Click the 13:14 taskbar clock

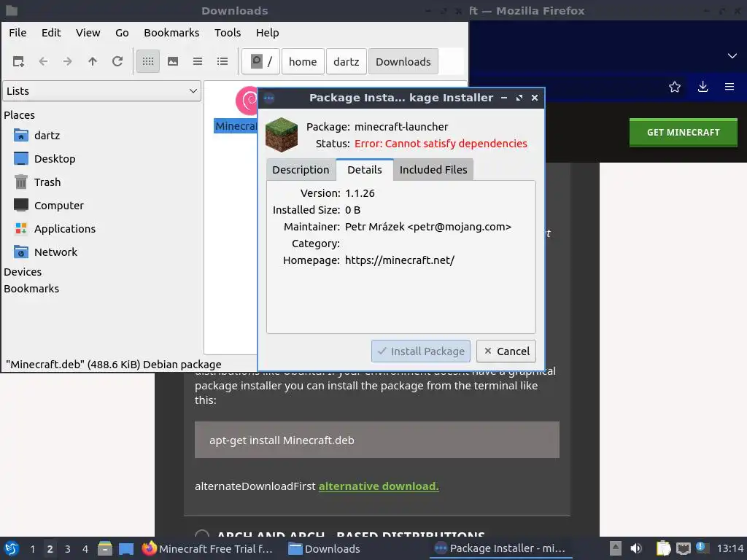pyautogui.click(x=729, y=548)
